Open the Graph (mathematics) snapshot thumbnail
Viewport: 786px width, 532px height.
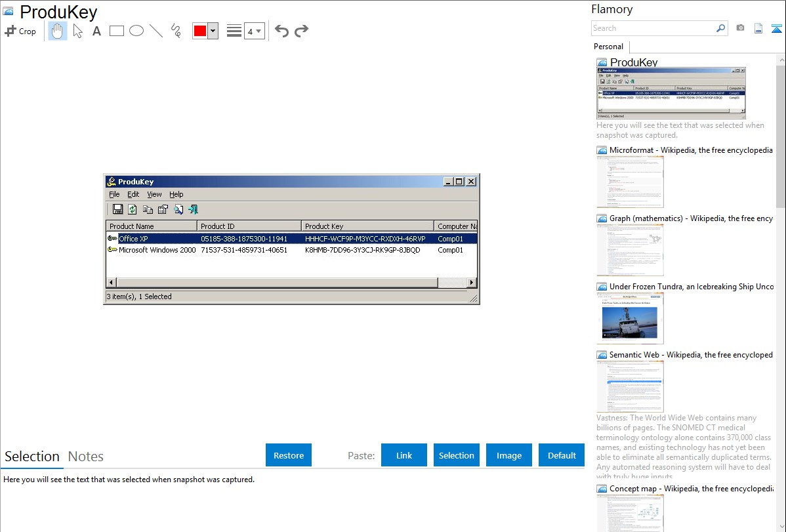(x=630, y=250)
